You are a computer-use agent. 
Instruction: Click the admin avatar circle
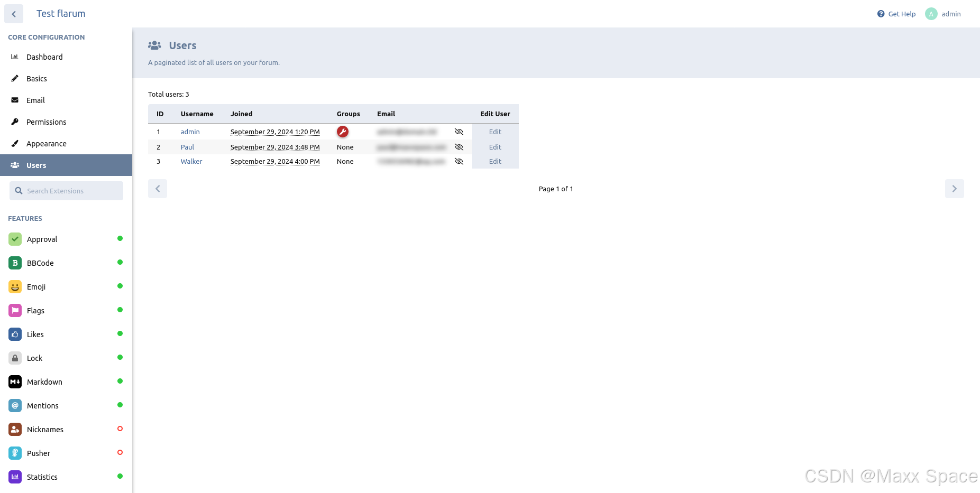(x=931, y=14)
